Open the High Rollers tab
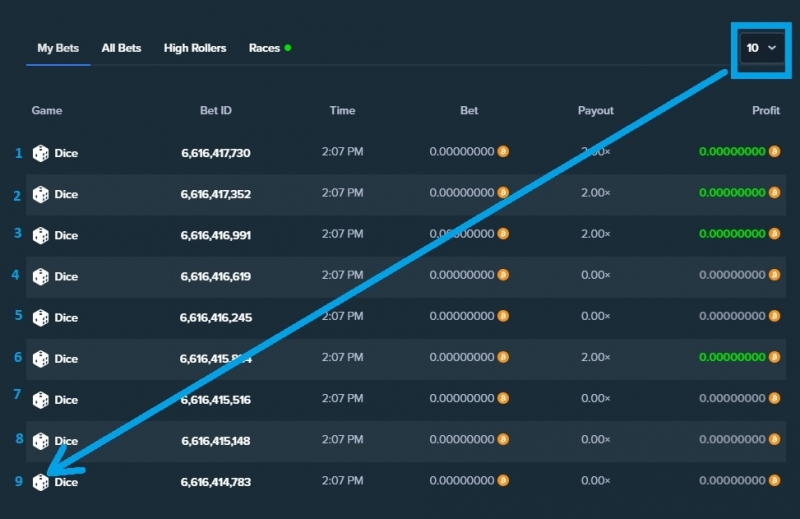The height and width of the screenshot is (519, 800). 195,48
